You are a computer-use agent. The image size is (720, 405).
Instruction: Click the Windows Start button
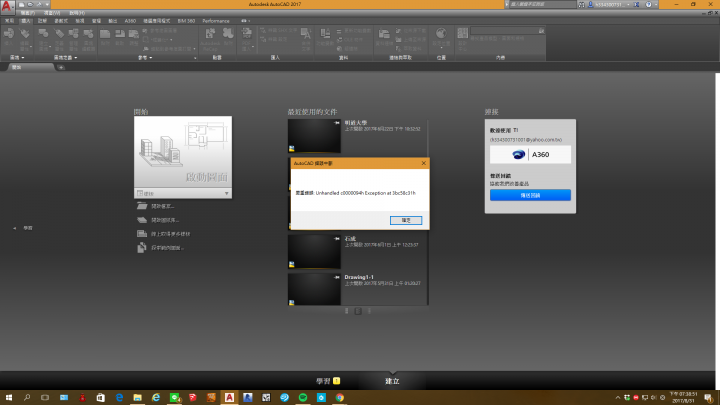coord(9,398)
